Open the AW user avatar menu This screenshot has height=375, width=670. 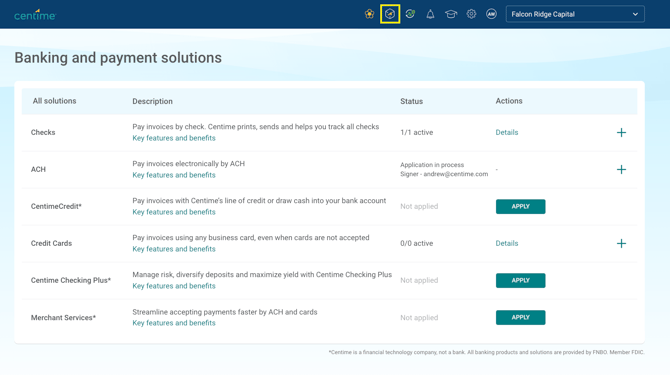(x=491, y=14)
